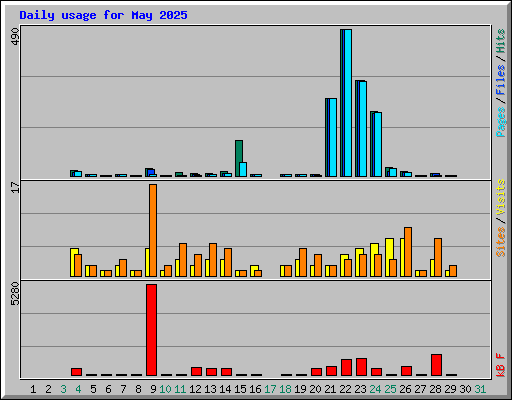Click day 30 on the x-axis
This screenshot has height=400, width=512.
[465, 389]
